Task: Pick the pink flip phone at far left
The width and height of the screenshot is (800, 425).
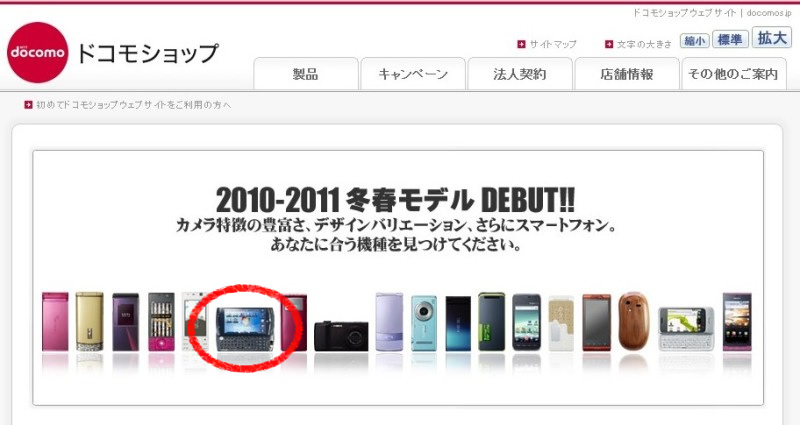Action: (55, 321)
